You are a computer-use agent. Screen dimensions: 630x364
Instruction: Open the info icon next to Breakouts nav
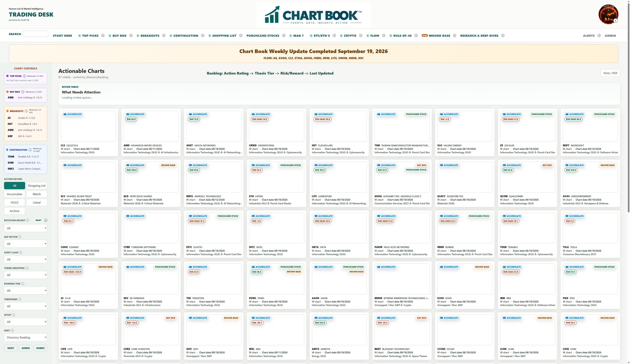(x=164, y=35)
